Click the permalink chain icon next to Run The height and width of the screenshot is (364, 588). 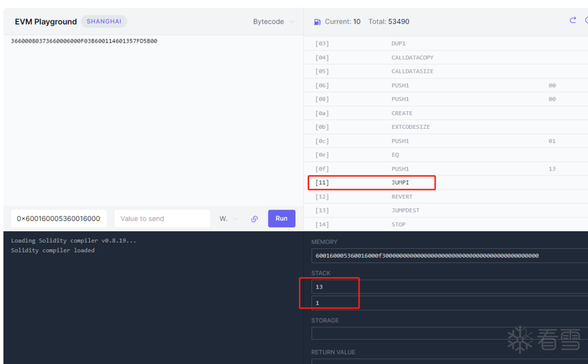(x=254, y=219)
